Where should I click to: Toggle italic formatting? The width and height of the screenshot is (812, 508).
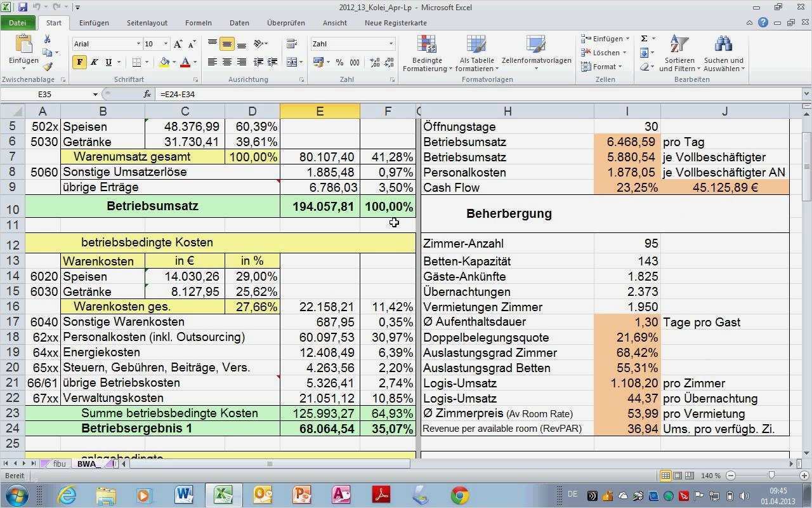[x=94, y=62]
